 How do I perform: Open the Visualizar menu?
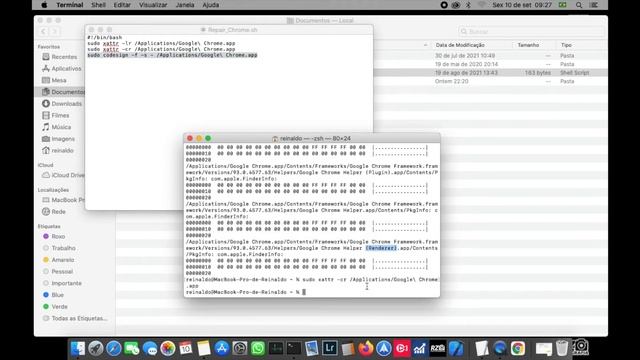153,5
